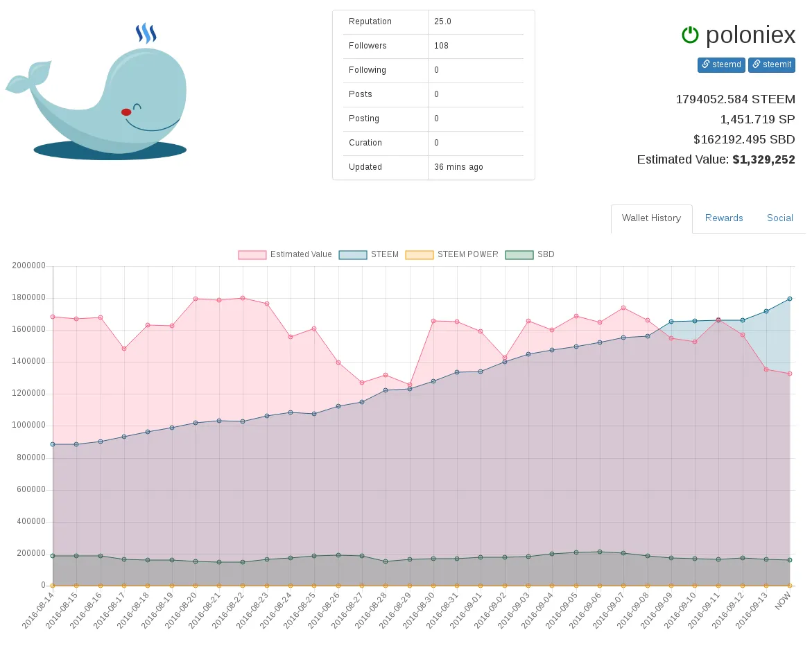The height and width of the screenshot is (655, 812).
Task: Open the steemd profile link button
Action: pyautogui.click(x=721, y=64)
